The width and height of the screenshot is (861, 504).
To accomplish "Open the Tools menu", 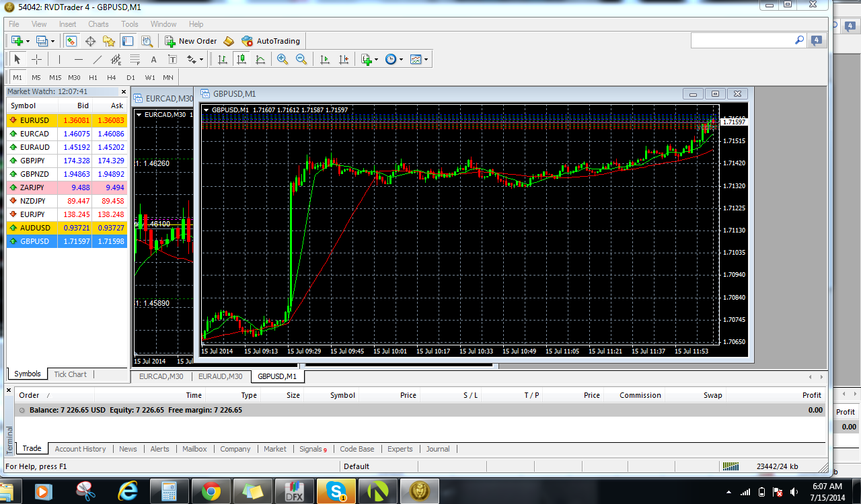I will click(x=130, y=24).
